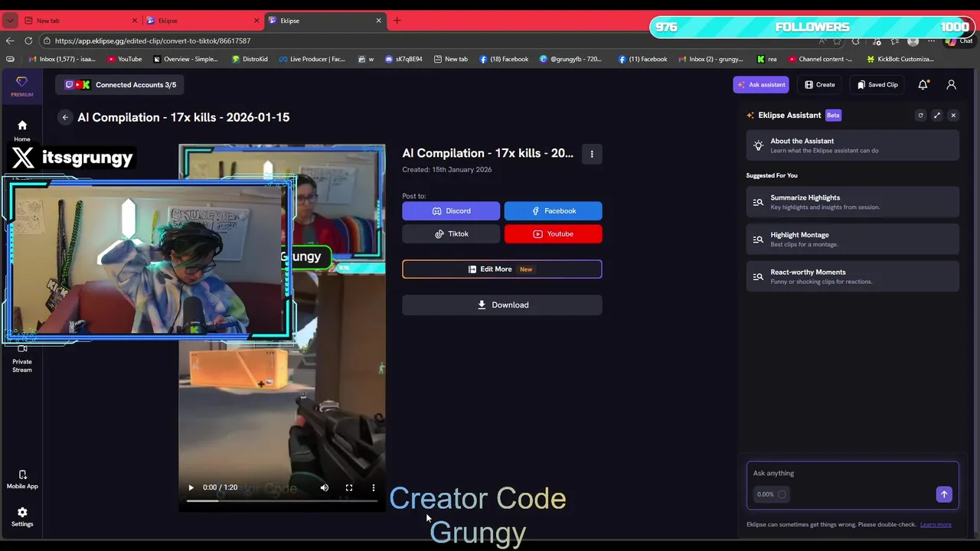The image size is (980, 551).
Task: Follow the Learn more link
Action: click(936, 524)
